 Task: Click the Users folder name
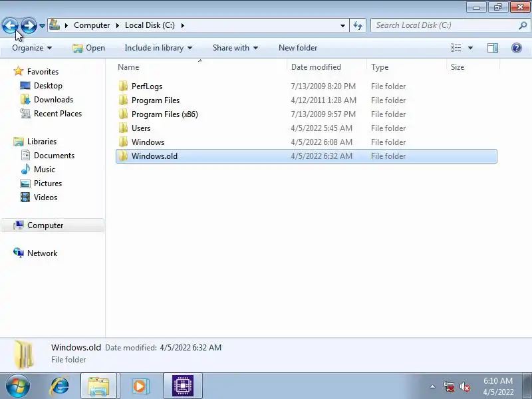point(141,128)
